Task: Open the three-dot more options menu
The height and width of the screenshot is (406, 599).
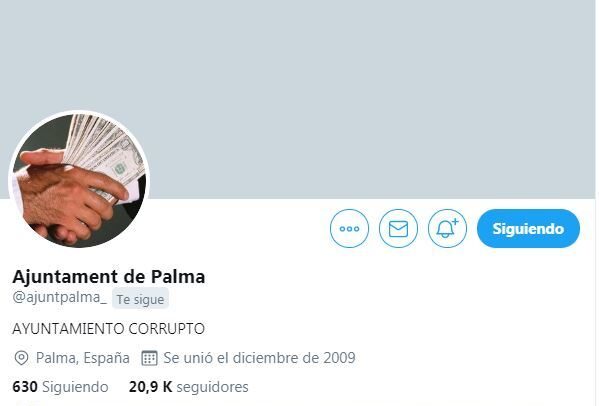Action: [349, 228]
